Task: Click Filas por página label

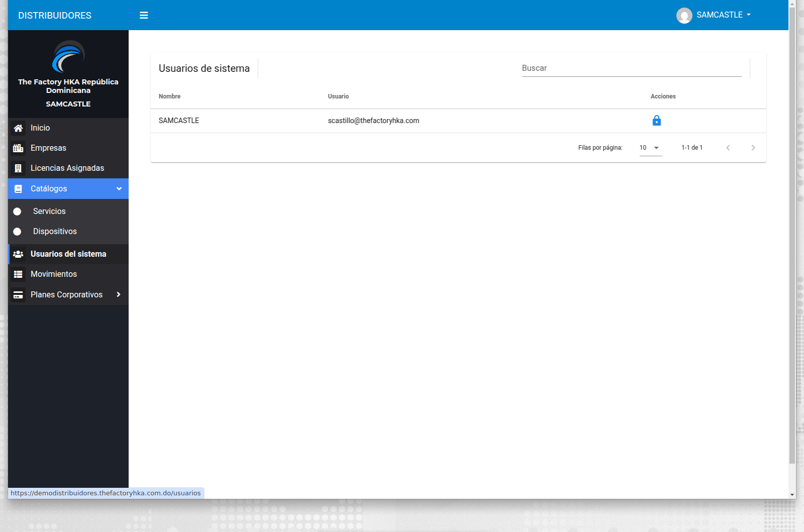Action: point(600,148)
